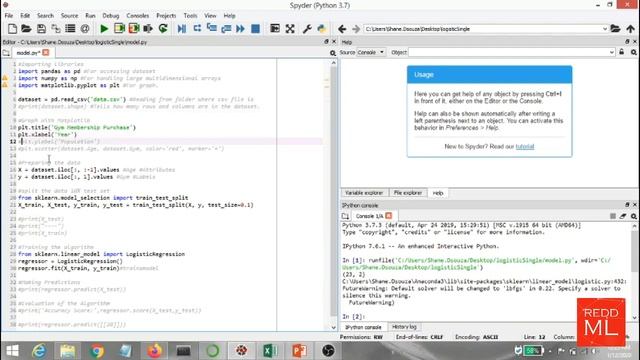
Task: Close the Console 1/A tab
Action: pyautogui.click(x=389, y=216)
